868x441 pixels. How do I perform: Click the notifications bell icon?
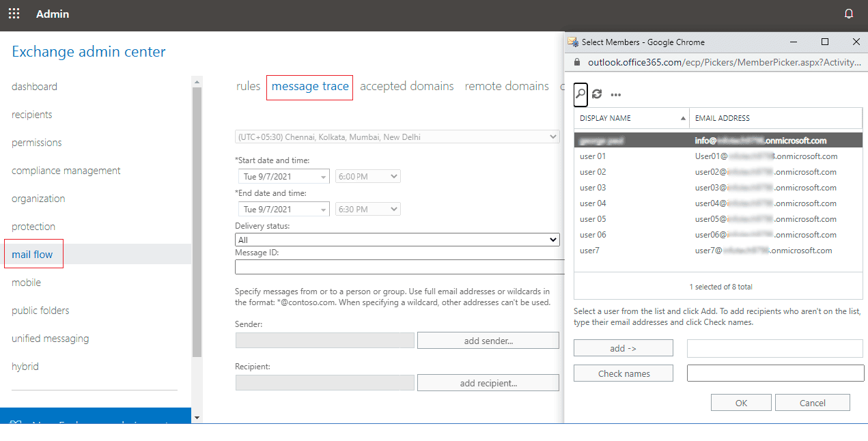point(849,14)
